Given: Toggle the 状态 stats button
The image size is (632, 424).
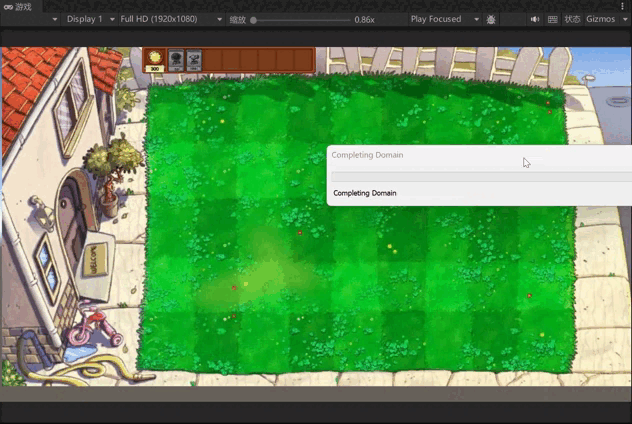Looking at the screenshot, I should [572, 19].
